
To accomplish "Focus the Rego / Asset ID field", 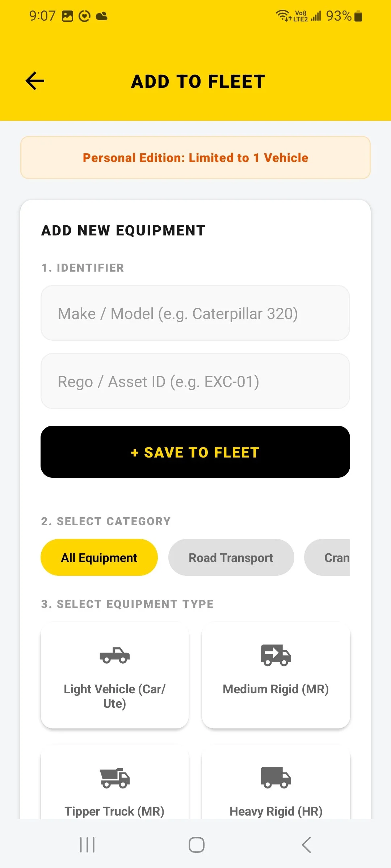I will pyautogui.click(x=195, y=381).
